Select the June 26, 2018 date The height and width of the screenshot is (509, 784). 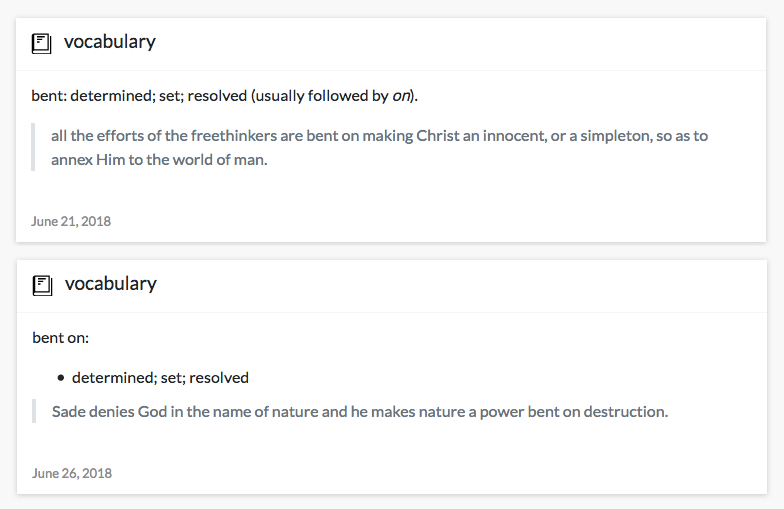tap(72, 473)
